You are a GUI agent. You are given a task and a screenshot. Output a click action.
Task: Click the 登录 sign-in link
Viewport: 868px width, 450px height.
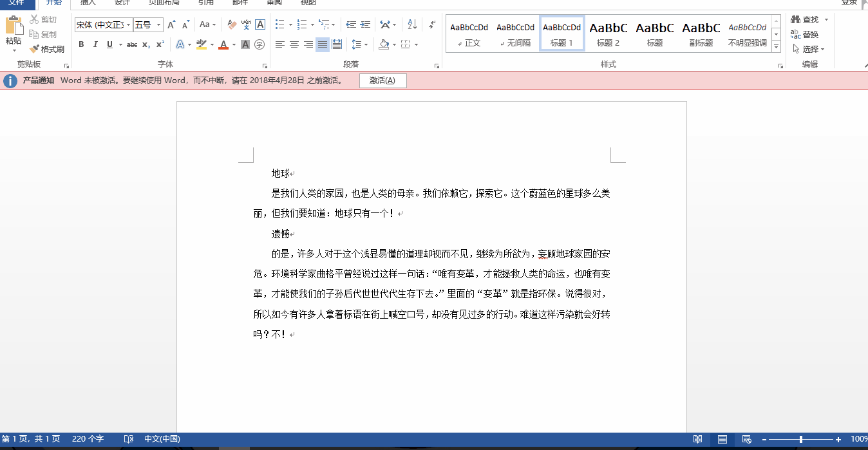point(849,2)
